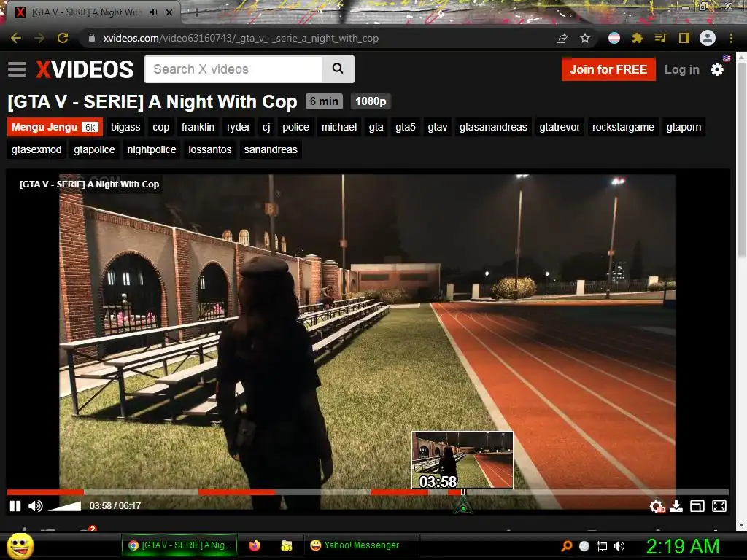Click the 2:19 AM clock

click(682, 546)
